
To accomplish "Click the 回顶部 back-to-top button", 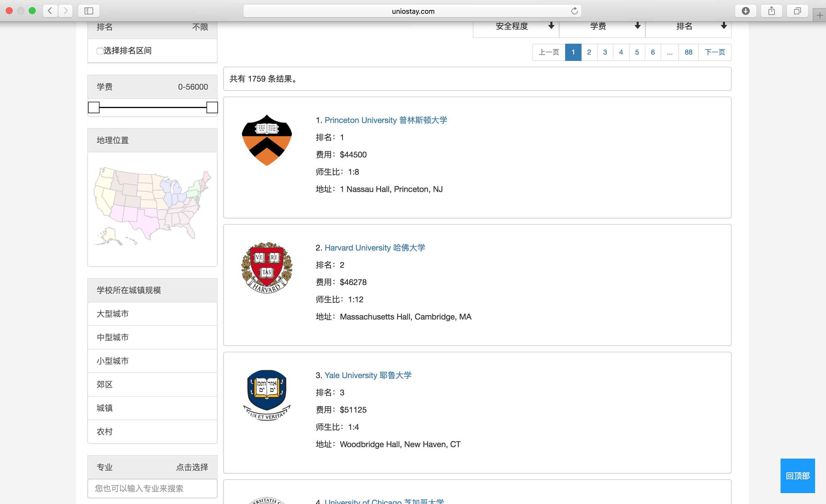I will tap(798, 476).
